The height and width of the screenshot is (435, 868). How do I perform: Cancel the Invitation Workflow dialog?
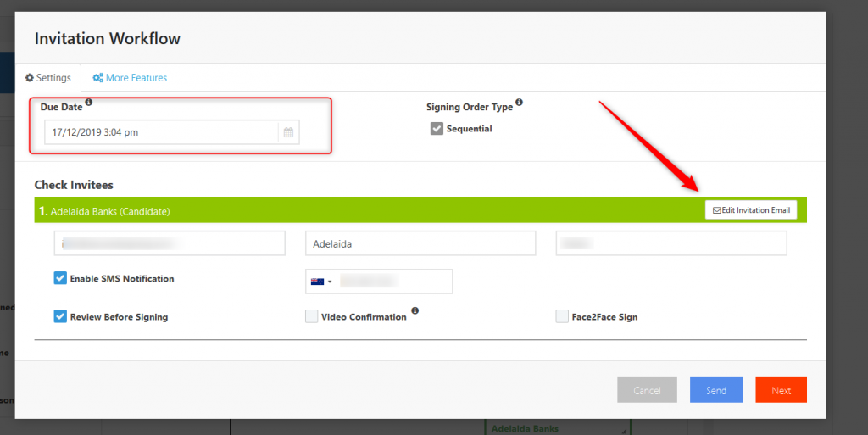pyautogui.click(x=647, y=390)
